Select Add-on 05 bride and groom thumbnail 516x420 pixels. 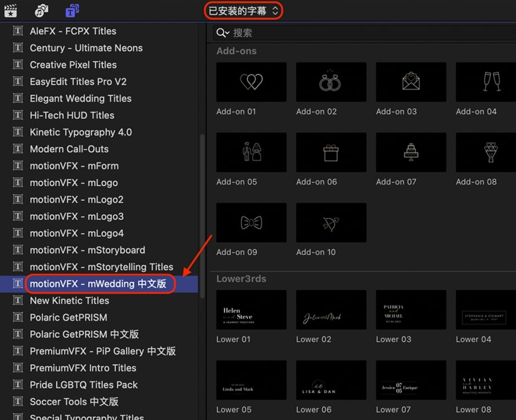(251, 152)
